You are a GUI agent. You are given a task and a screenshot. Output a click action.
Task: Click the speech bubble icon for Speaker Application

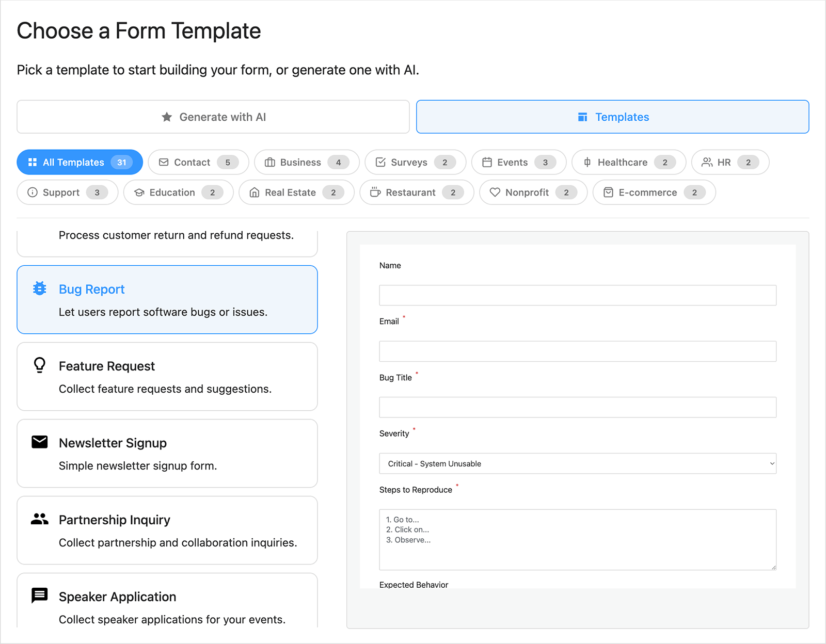(x=39, y=596)
